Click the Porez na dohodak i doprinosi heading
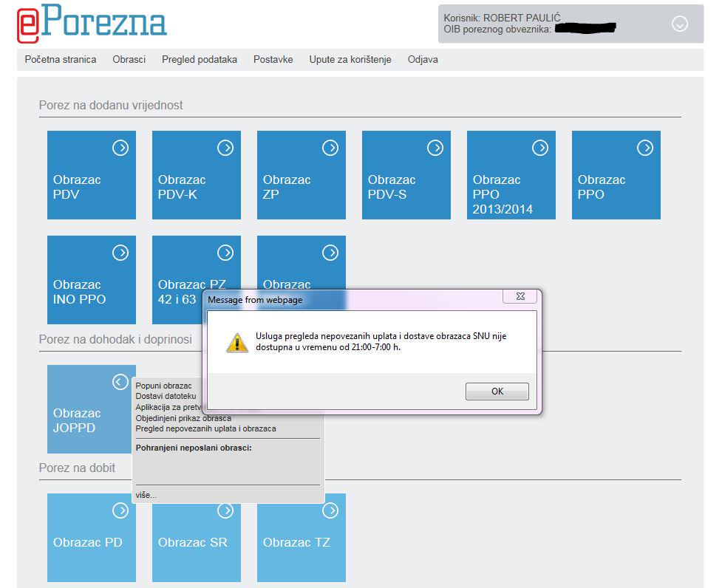The height and width of the screenshot is (588, 722). (x=115, y=340)
